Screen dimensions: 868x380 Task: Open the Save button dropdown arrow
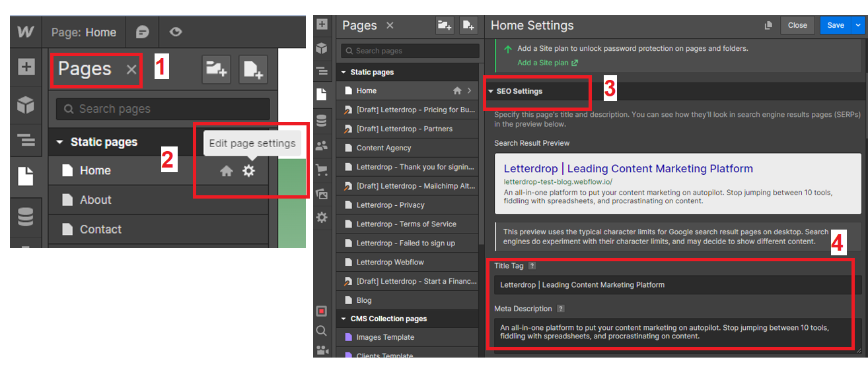click(x=858, y=25)
